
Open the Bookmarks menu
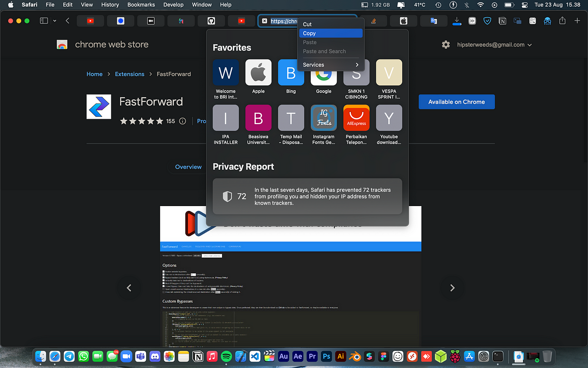click(x=141, y=4)
